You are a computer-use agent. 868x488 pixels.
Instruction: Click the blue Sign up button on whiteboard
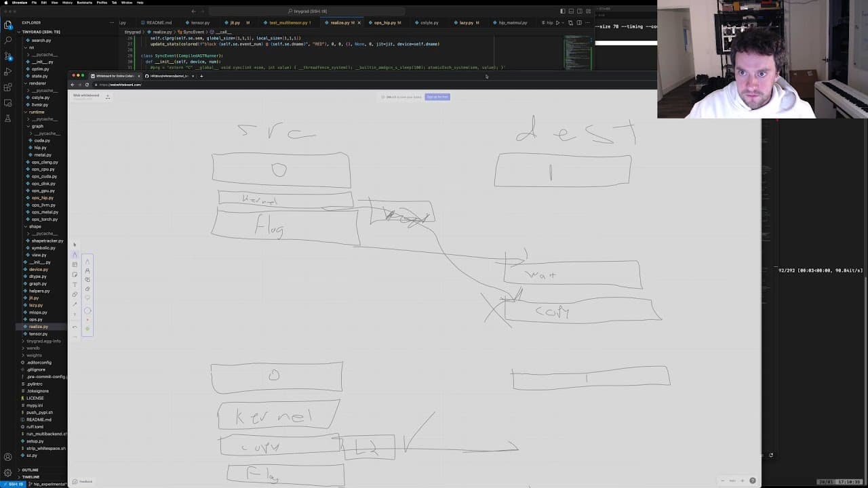[x=437, y=97]
